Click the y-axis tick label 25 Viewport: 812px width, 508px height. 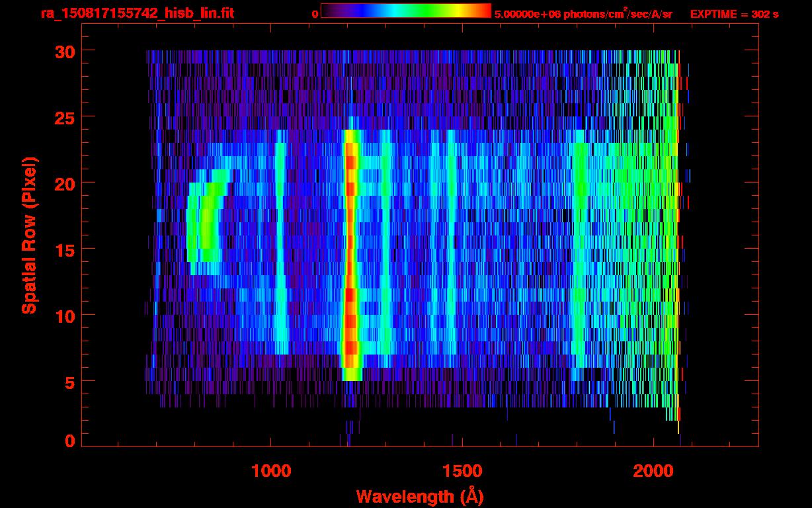63,117
